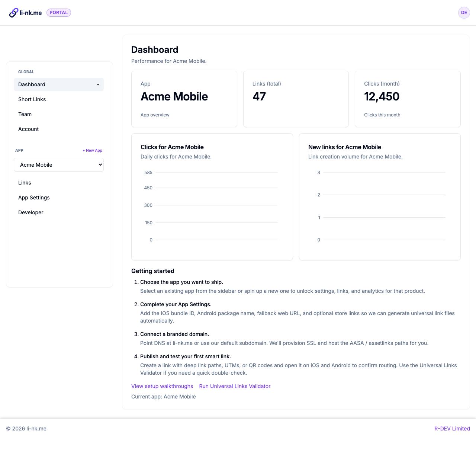The height and width of the screenshot is (474, 476).
Task: Click the li-nk.me chain logo icon
Action: [x=14, y=13]
